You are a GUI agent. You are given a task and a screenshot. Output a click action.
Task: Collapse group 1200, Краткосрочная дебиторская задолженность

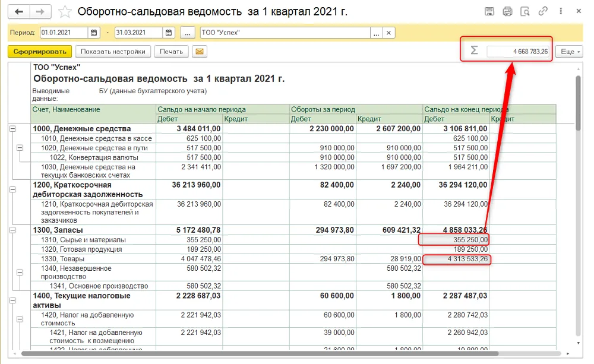[x=12, y=190]
